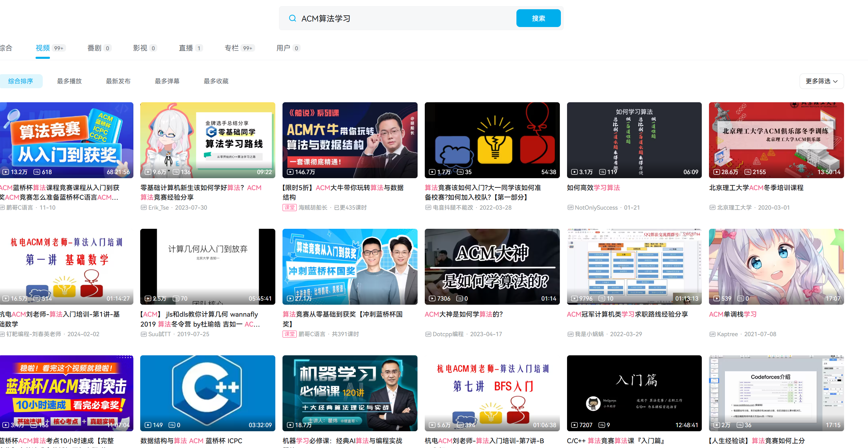Open the ACM大神是如何学算法的 video thumbnail
This screenshot has height=448, width=868.
(x=492, y=266)
